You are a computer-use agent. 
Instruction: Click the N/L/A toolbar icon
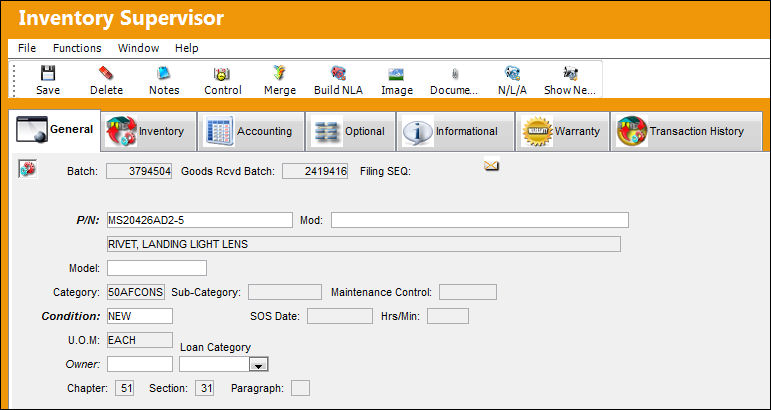[512, 74]
